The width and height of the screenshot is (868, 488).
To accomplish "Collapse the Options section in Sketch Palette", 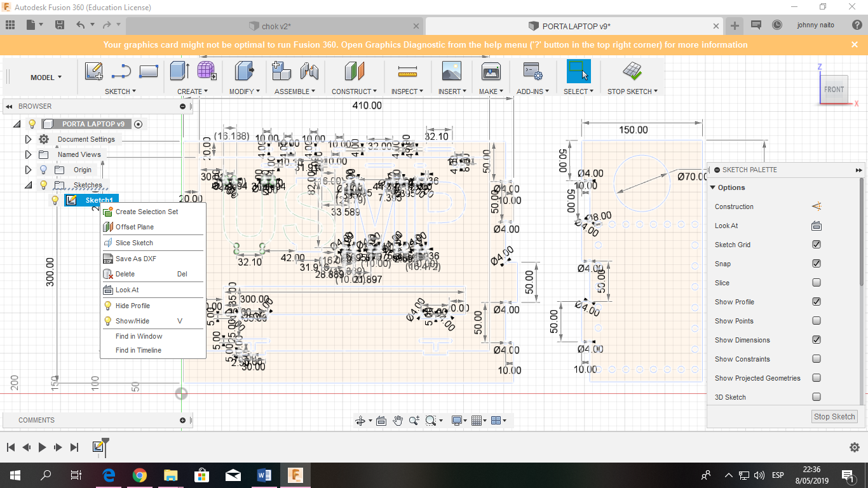I will point(712,187).
